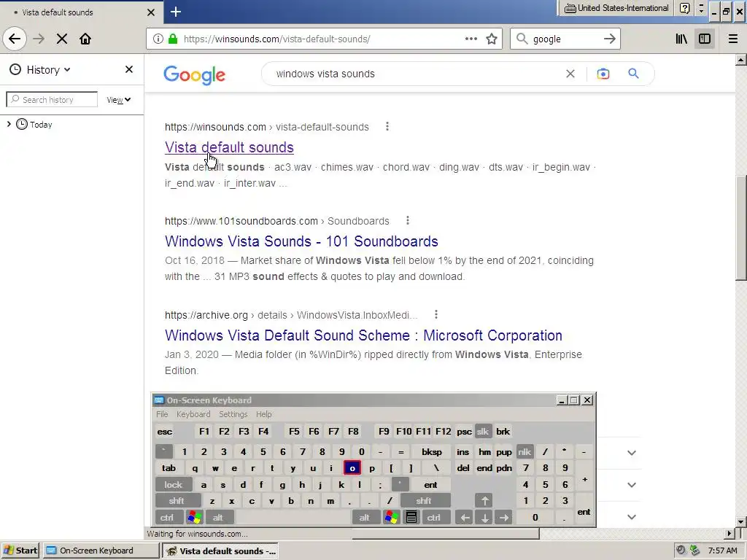747x560 pixels.
Task: Toggle the left shft key on On-Screen Keyboard
Action: (177, 501)
